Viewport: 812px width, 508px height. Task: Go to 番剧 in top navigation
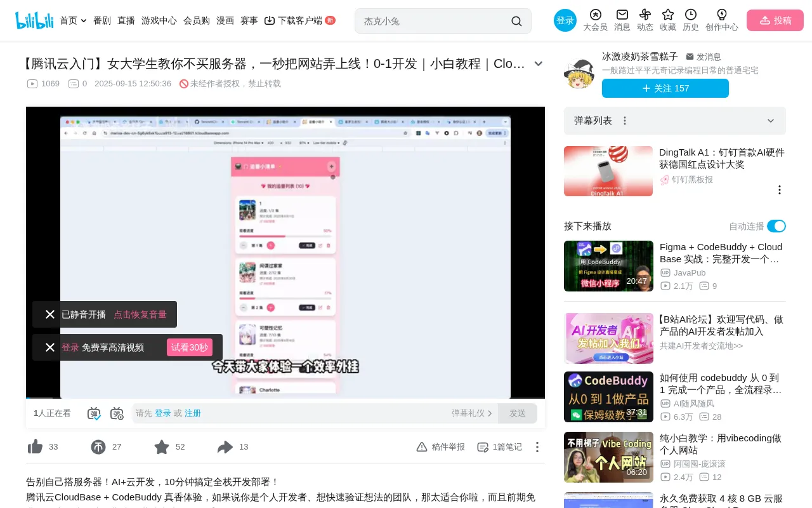(x=102, y=20)
